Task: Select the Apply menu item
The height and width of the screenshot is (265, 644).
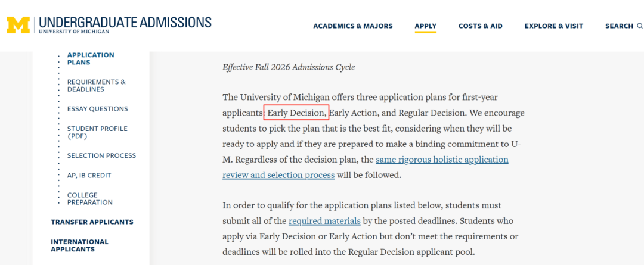Action: [x=426, y=26]
